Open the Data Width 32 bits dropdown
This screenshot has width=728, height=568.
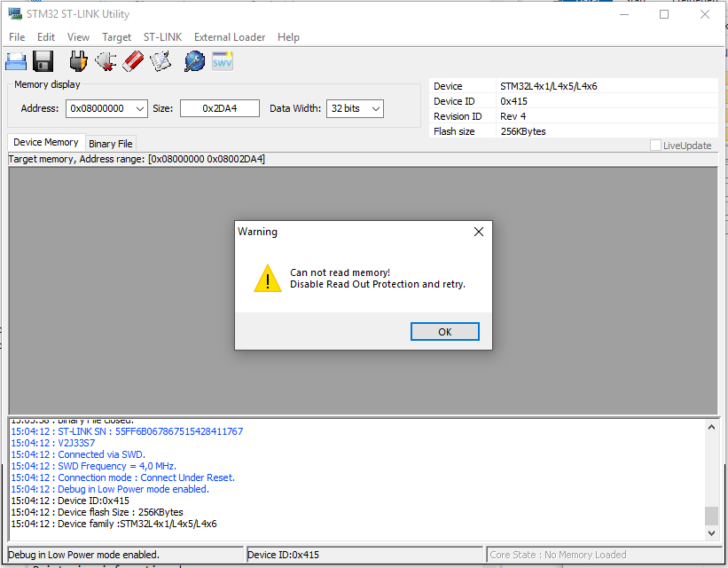pos(356,109)
